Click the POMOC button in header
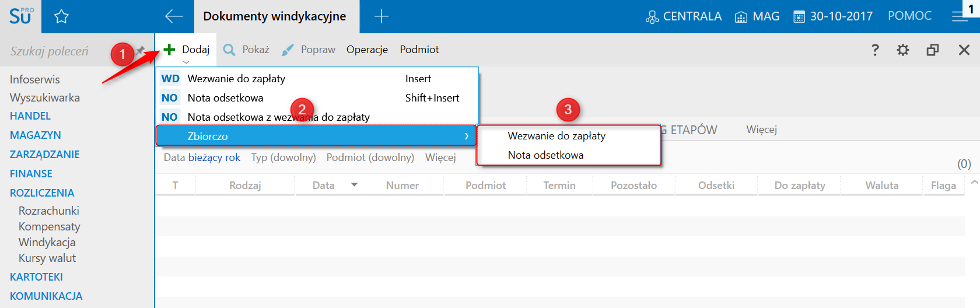 [x=909, y=16]
